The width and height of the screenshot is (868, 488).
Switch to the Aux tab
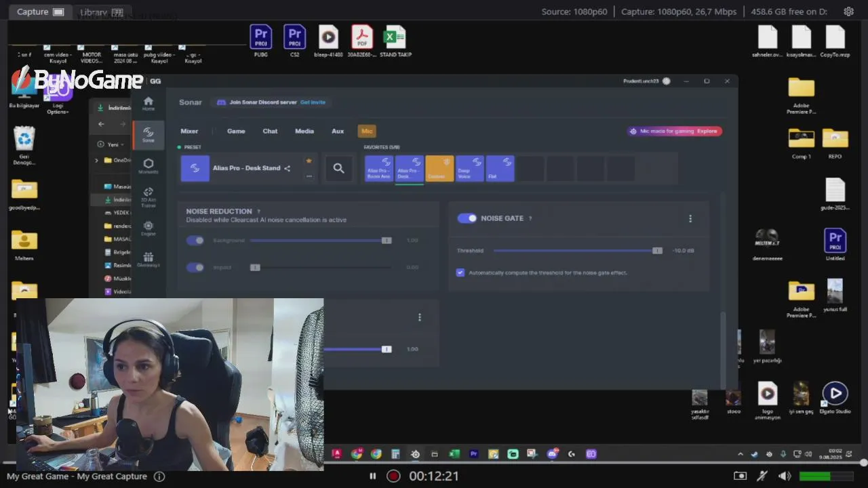(338, 131)
